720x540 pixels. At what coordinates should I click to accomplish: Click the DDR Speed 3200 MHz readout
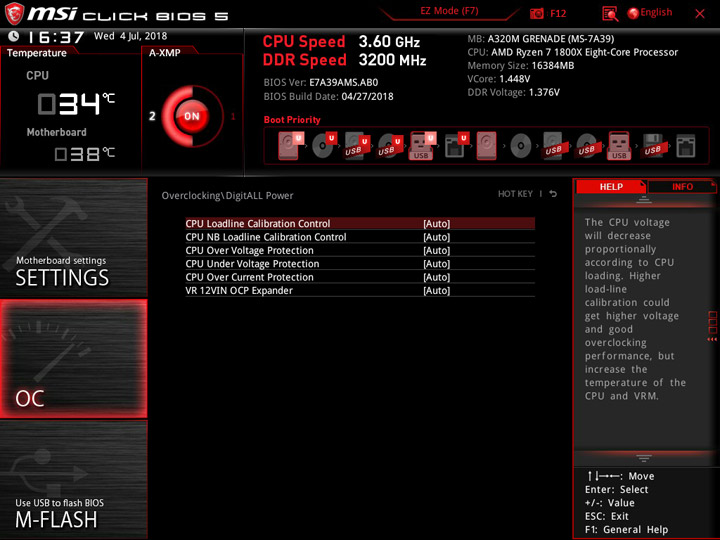tap(344, 60)
